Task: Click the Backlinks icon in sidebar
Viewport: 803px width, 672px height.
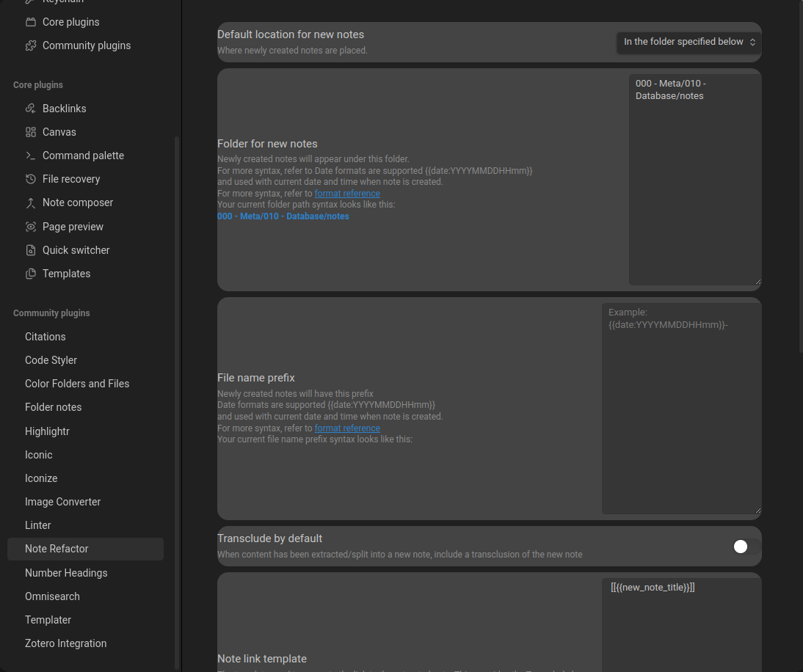Action: click(30, 109)
